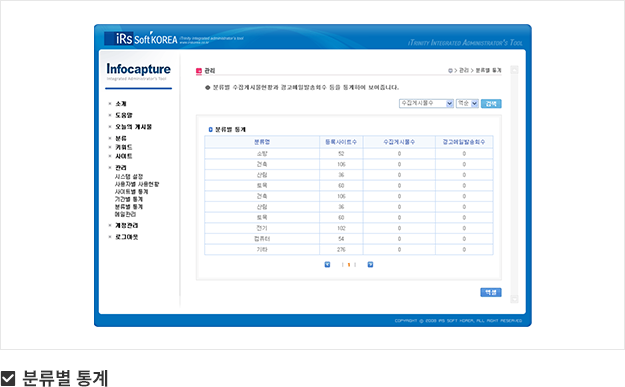The image size is (625, 387).
Task: Click the 엑셀 export button
Action: 491,293
